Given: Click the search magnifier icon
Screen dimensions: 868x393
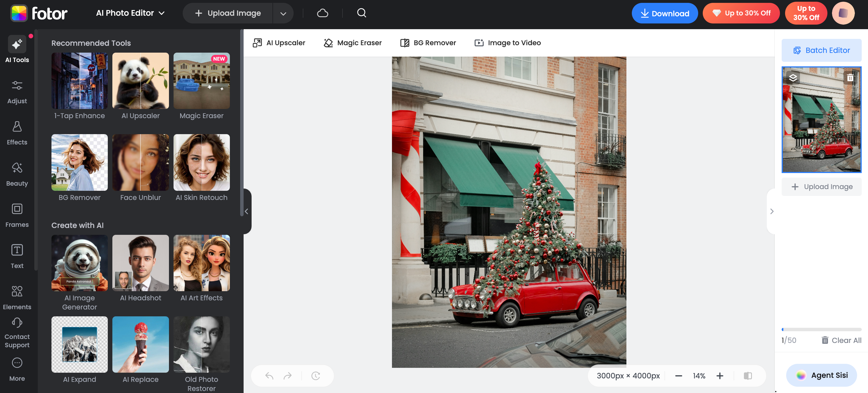Looking at the screenshot, I should tap(361, 13).
